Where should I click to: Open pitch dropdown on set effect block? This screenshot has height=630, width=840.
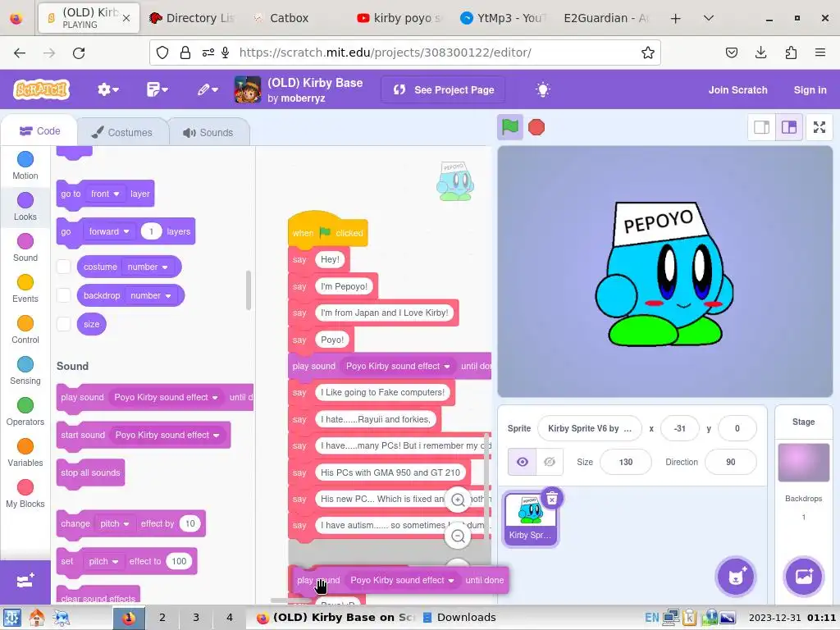pyautogui.click(x=103, y=561)
